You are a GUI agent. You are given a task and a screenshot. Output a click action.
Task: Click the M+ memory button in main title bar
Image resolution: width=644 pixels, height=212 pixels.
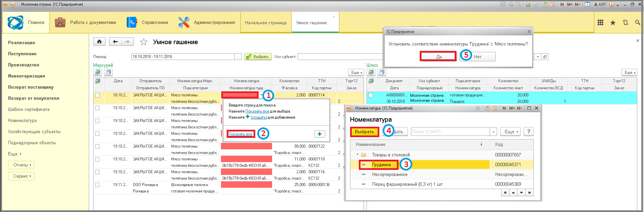570,4
